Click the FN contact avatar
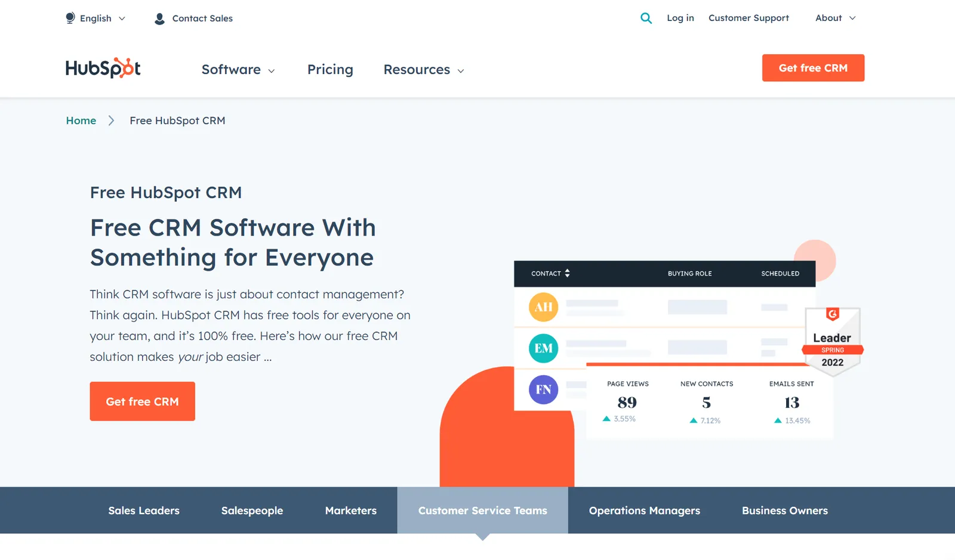The image size is (955, 560). click(543, 389)
